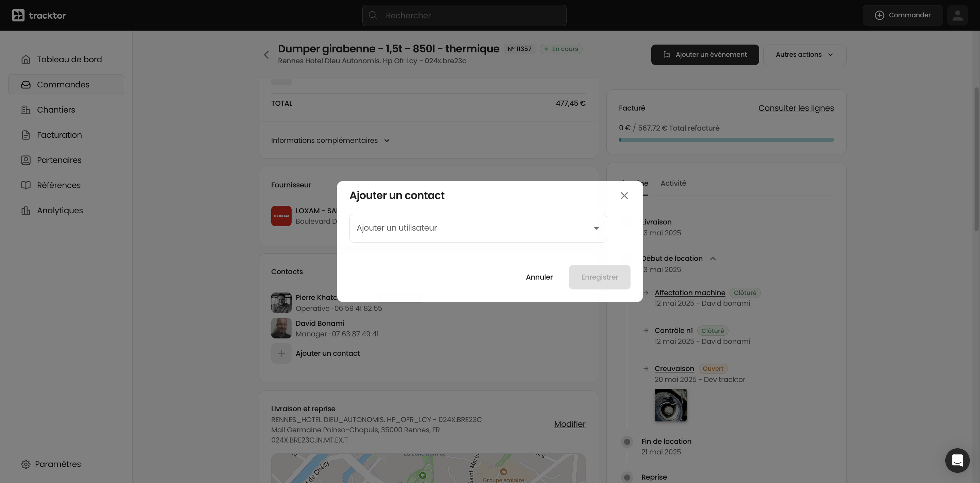Click the Ouvert status badge on Creuvaison
Viewport: 980px width, 483px height.
713,368
